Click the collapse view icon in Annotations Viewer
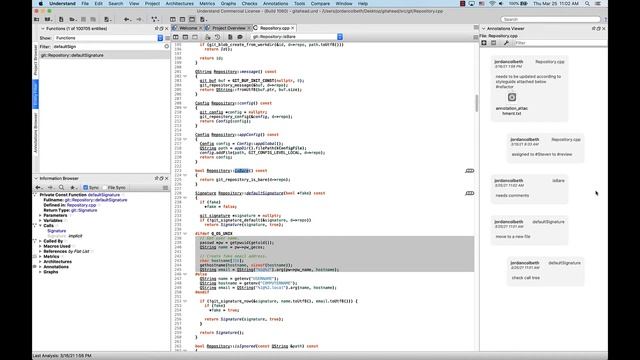The image size is (640, 360). [494, 43]
